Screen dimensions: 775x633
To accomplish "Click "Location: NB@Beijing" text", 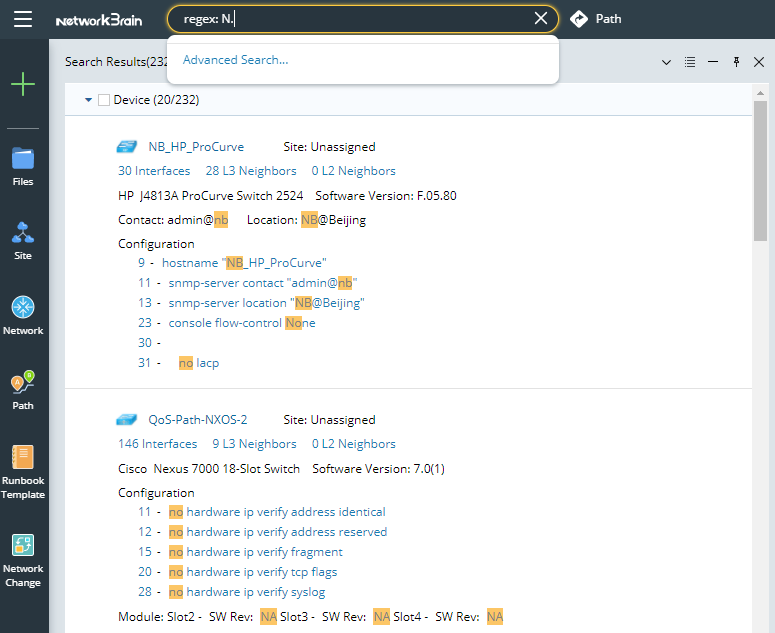I will tap(306, 220).
